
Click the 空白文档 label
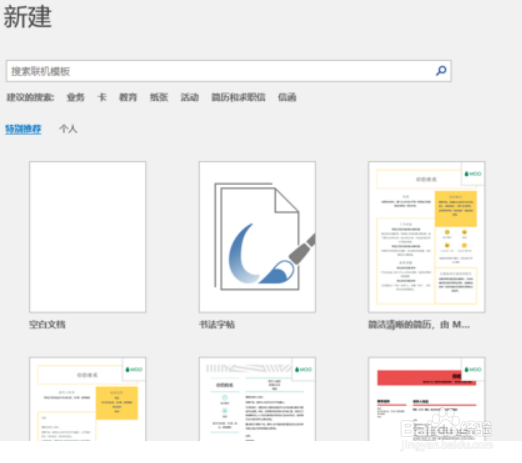[x=47, y=325]
